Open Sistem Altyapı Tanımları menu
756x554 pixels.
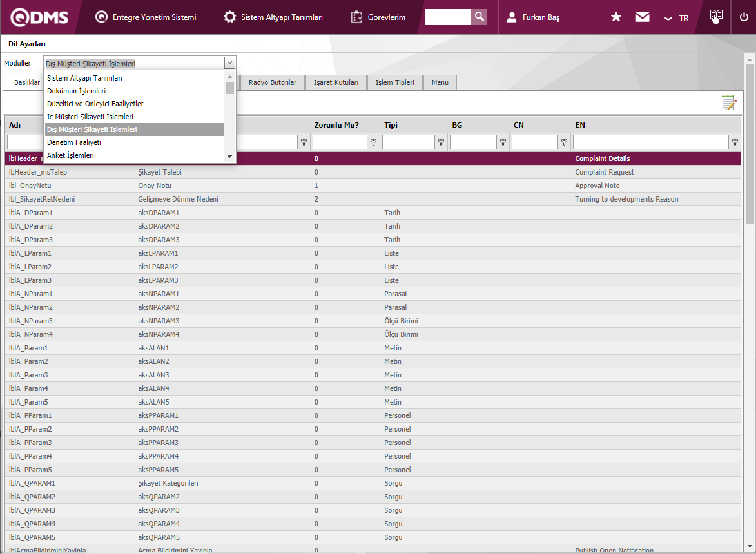click(273, 17)
